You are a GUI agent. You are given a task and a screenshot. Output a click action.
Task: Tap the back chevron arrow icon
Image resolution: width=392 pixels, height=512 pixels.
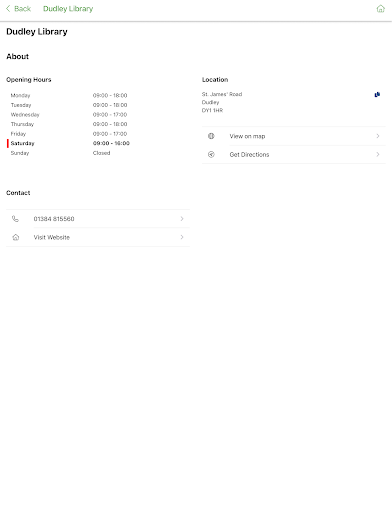(x=8, y=9)
